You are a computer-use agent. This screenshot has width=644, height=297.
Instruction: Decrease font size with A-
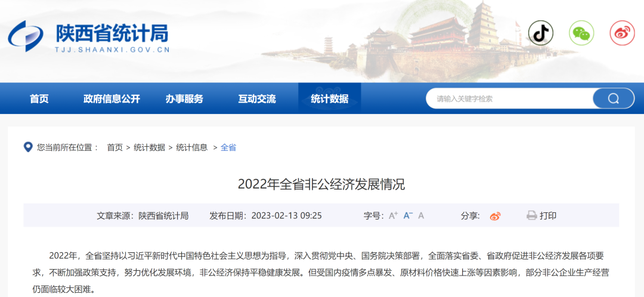point(408,215)
